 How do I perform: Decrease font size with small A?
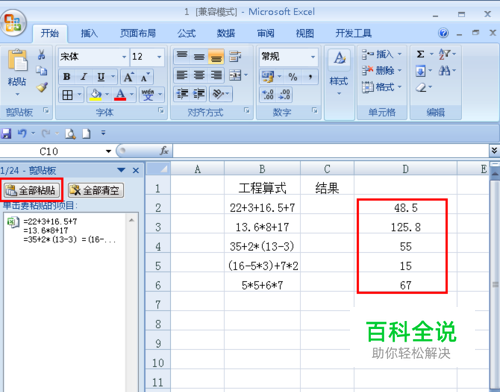(145, 77)
